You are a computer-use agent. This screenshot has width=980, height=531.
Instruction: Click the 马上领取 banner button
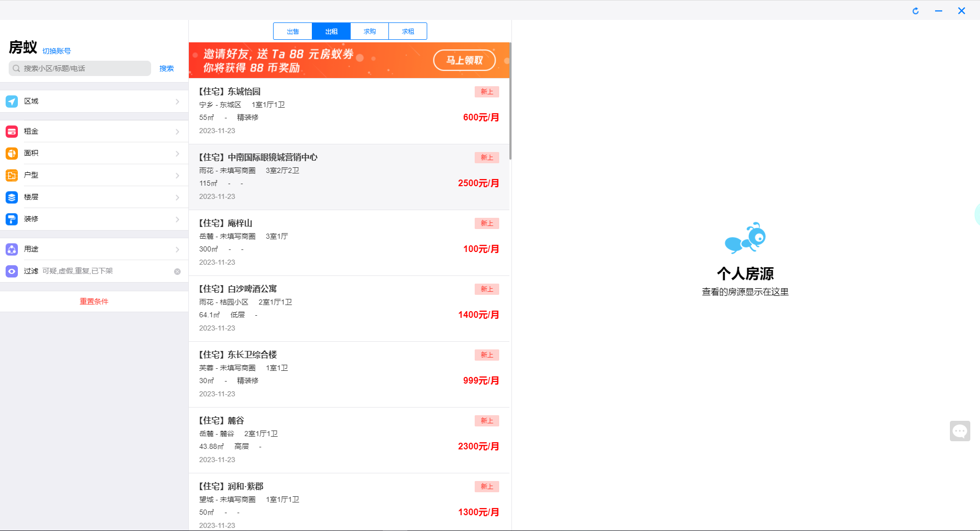click(464, 60)
